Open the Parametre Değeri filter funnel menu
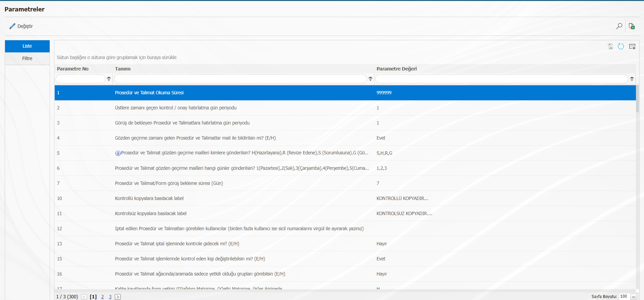Viewport: 644px width, 300px height. 632,79
